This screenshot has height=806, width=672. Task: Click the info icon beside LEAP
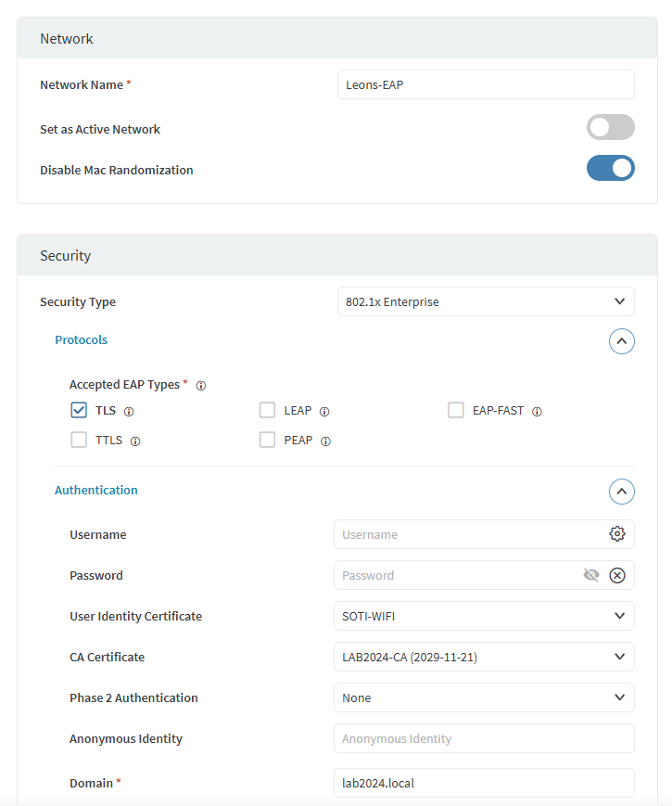point(324,411)
